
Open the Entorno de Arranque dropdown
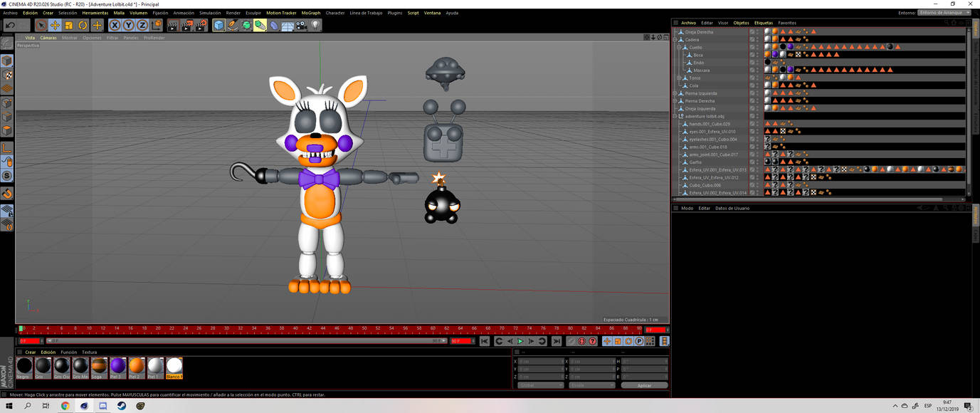pyautogui.click(x=944, y=13)
